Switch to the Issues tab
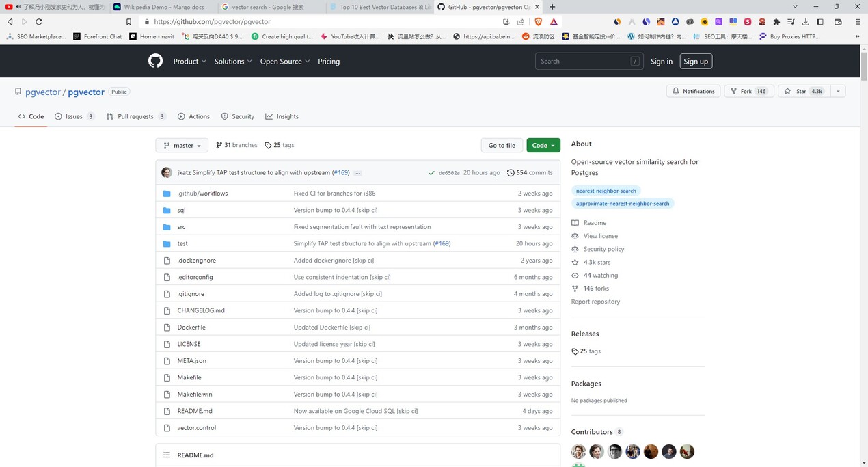The height and width of the screenshot is (467, 868). [74, 116]
